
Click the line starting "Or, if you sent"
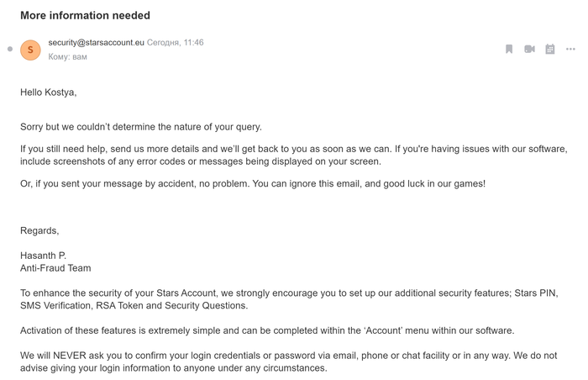(253, 184)
